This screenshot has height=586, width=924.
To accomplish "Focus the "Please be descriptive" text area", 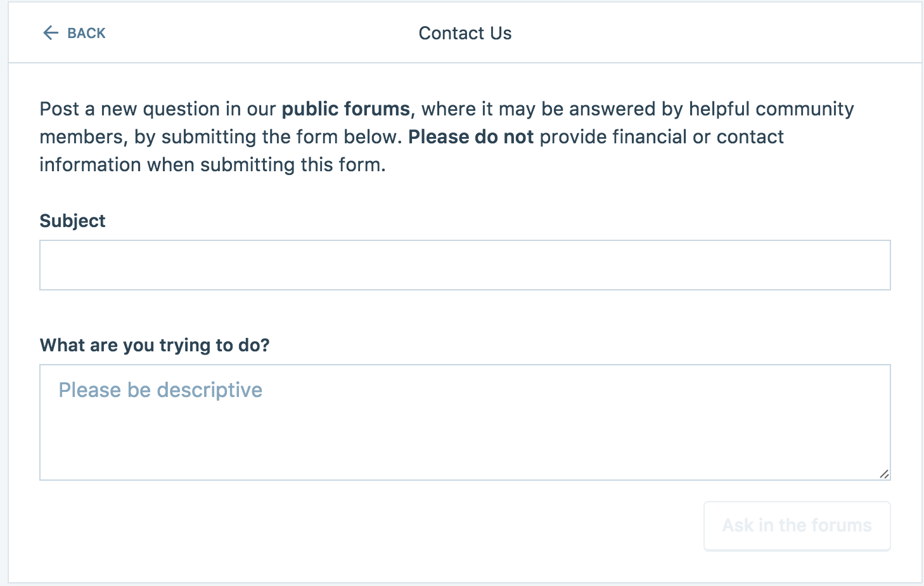I will point(465,431).
